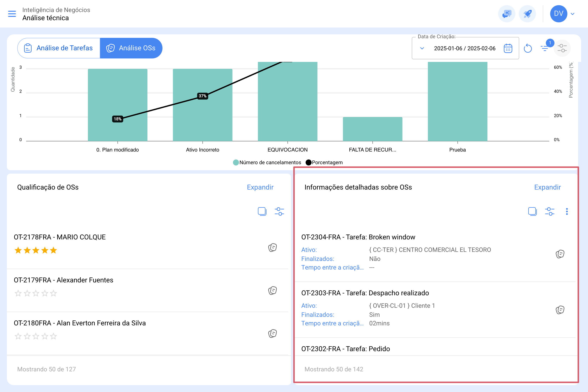Click the date range 2025-01-06 / 2025-02-06 field
This screenshot has width=588, height=392.
pyautogui.click(x=464, y=48)
